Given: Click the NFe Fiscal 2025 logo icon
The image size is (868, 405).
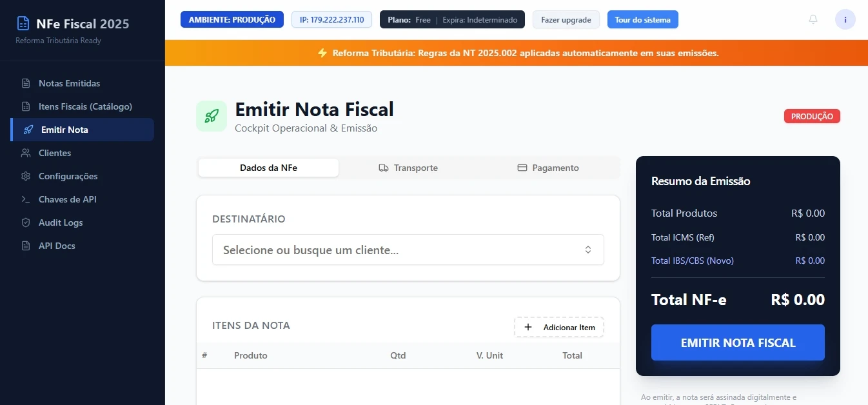Looking at the screenshot, I should (23, 24).
